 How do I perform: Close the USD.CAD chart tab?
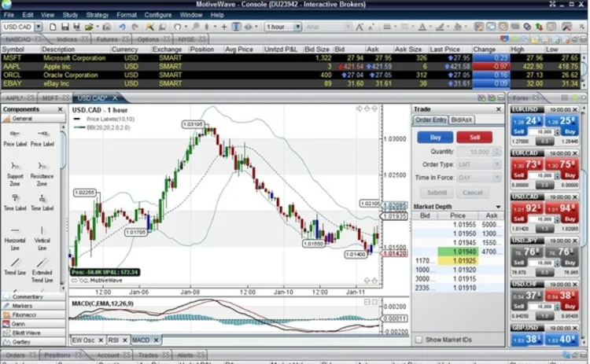(x=115, y=98)
